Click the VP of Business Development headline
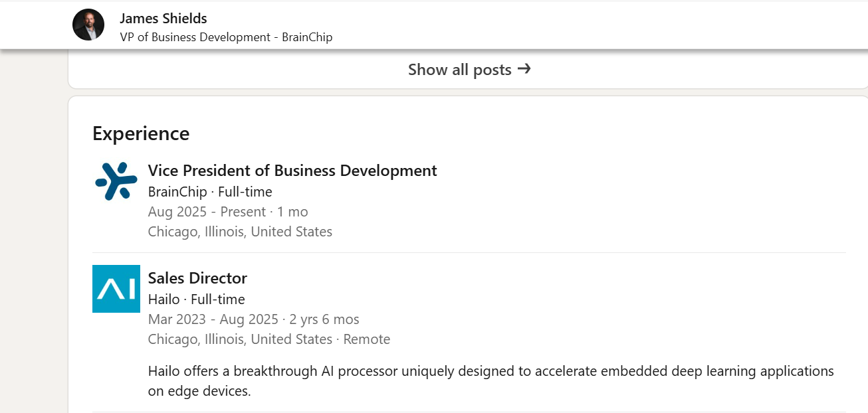Image resolution: width=868 pixels, height=413 pixels. [226, 37]
